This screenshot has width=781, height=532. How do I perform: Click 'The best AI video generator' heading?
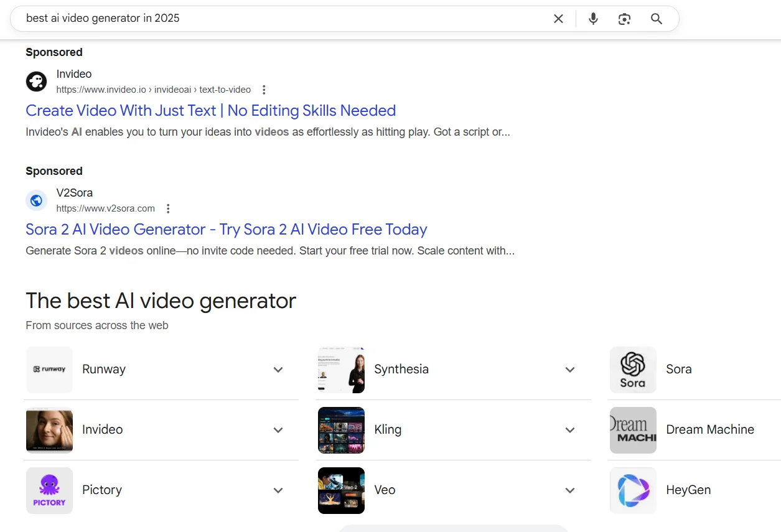tap(161, 301)
